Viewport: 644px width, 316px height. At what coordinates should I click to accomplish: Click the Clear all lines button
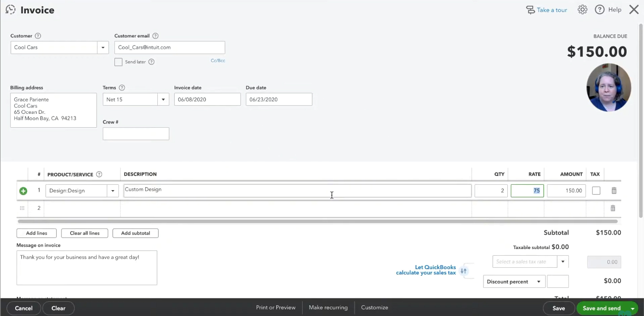[85, 233]
